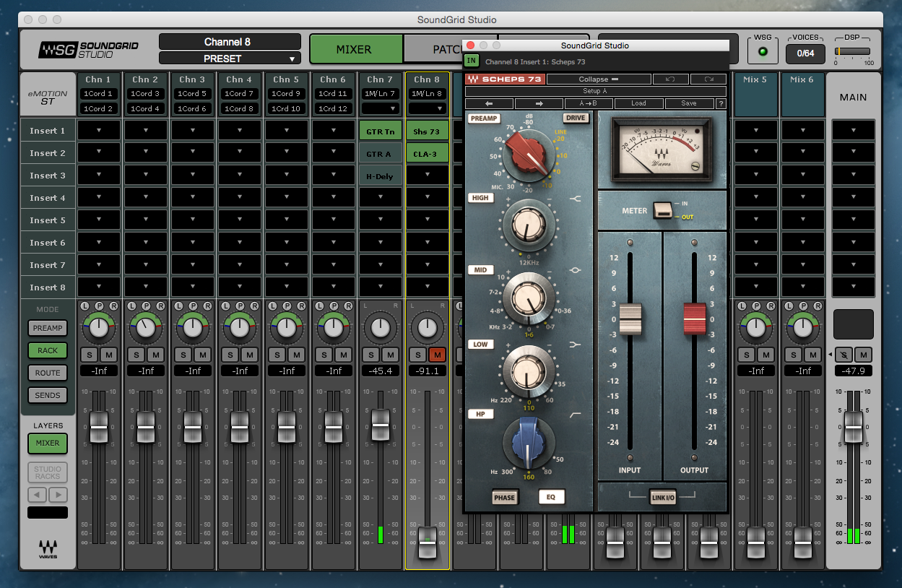Open the plugin help question mark
The image size is (902, 588).
coord(721,103)
